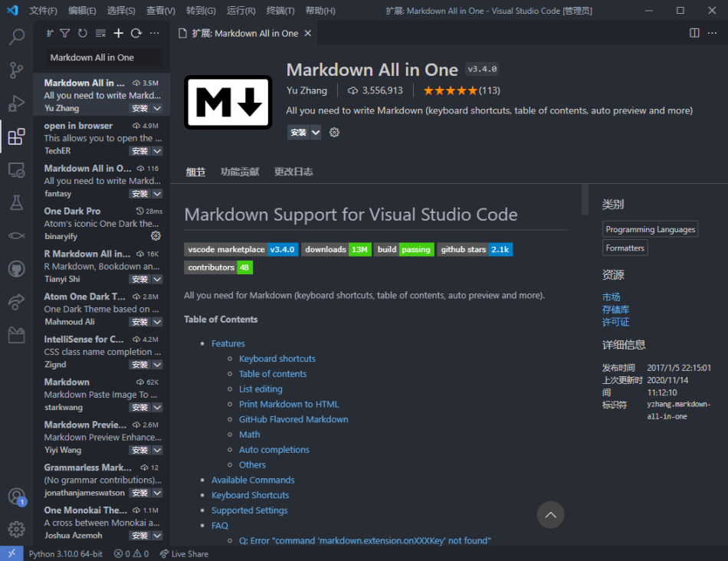Open the 终端(T) menu
Screen dimensions: 728x561
[x=280, y=10]
